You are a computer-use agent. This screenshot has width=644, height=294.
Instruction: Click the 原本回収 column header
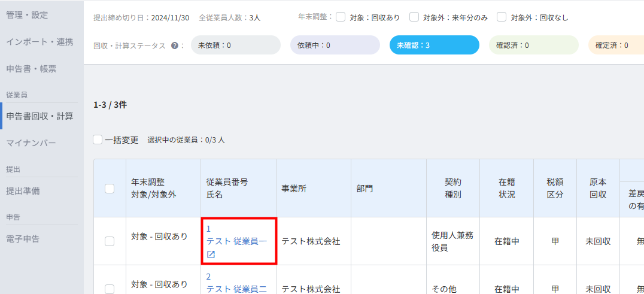click(598, 189)
